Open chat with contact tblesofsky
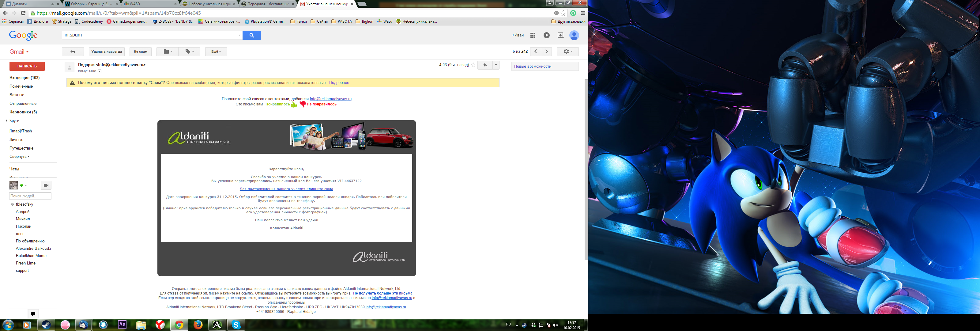Image resolution: width=980 pixels, height=331 pixels. coord(24,204)
